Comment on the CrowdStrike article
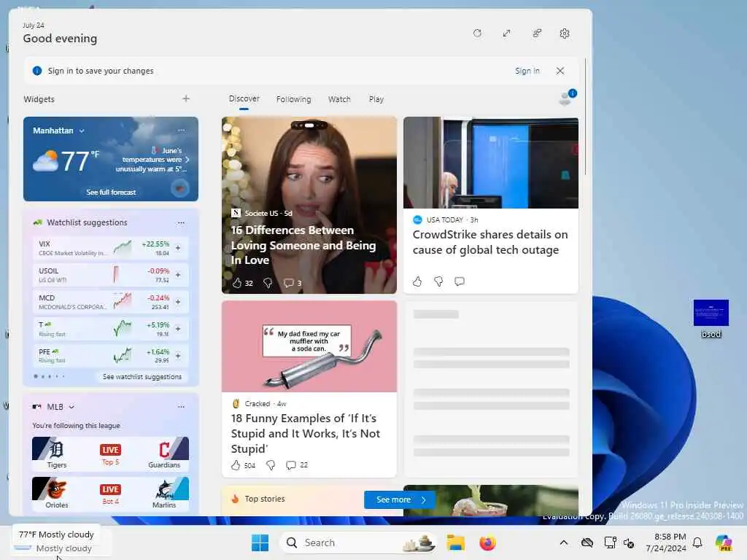 point(460,281)
